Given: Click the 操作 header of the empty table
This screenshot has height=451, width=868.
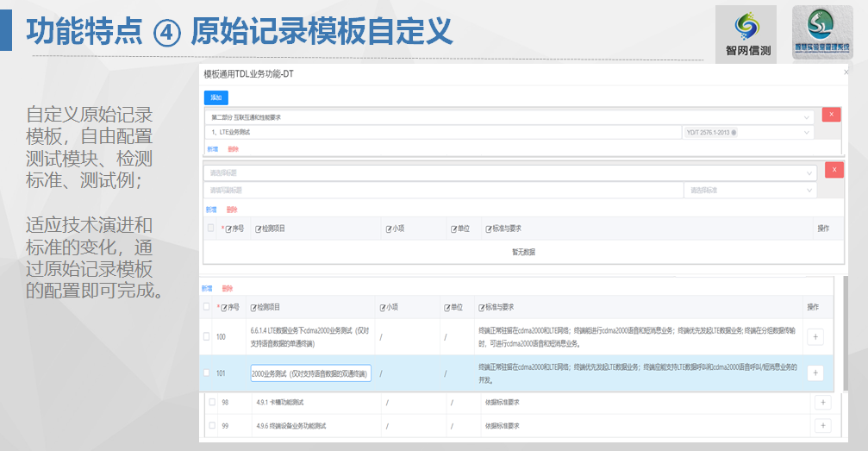Looking at the screenshot, I should point(823,229).
